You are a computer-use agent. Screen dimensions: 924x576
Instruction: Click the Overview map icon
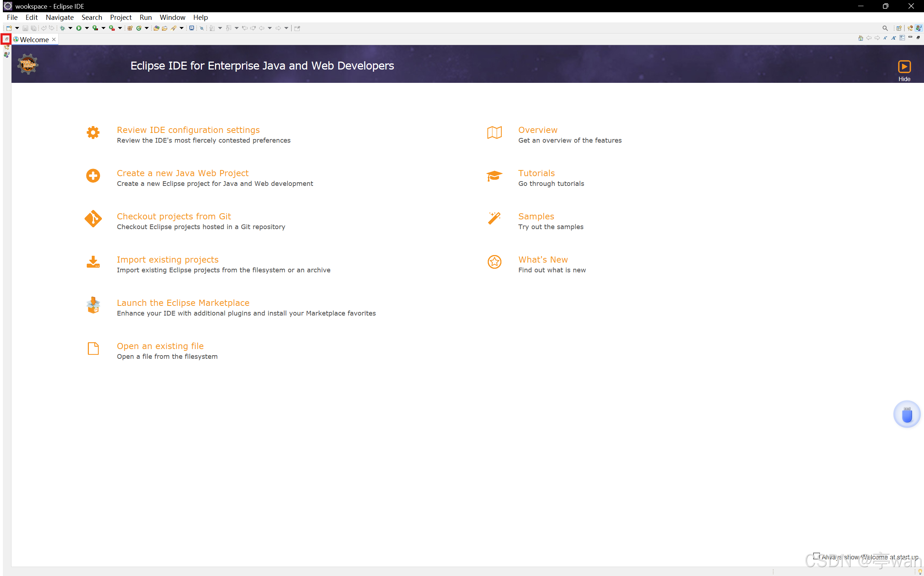point(494,133)
